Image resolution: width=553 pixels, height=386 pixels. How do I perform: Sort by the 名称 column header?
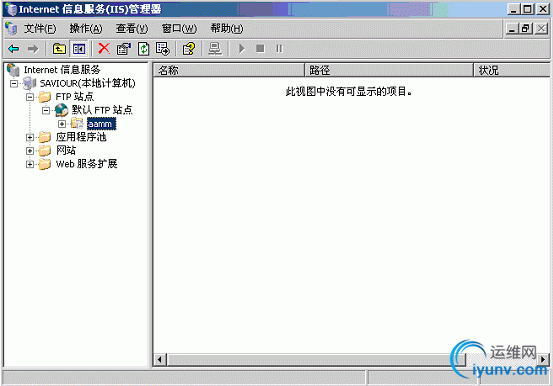coord(229,70)
